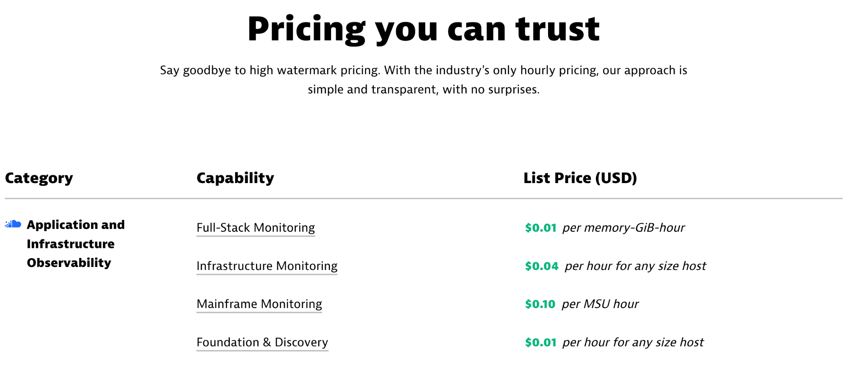Click the blue cloud observability icon
The height and width of the screenshot is (367, 868).
click(x=13, y=224)
